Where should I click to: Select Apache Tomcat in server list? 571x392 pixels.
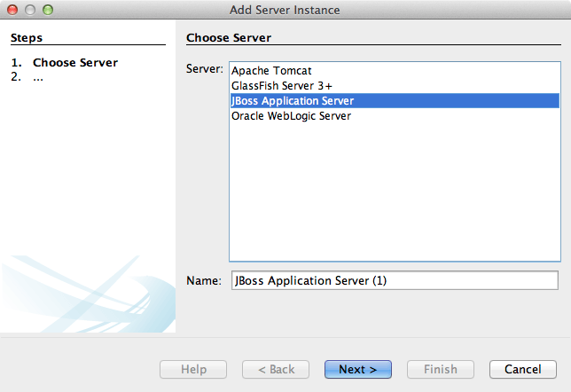click(395, 70)
